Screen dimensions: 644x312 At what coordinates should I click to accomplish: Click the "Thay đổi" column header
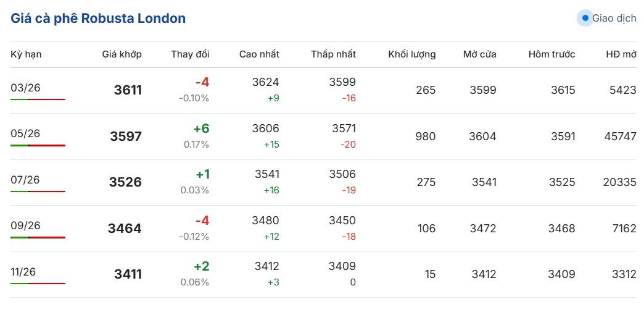(x=190, y=54)
